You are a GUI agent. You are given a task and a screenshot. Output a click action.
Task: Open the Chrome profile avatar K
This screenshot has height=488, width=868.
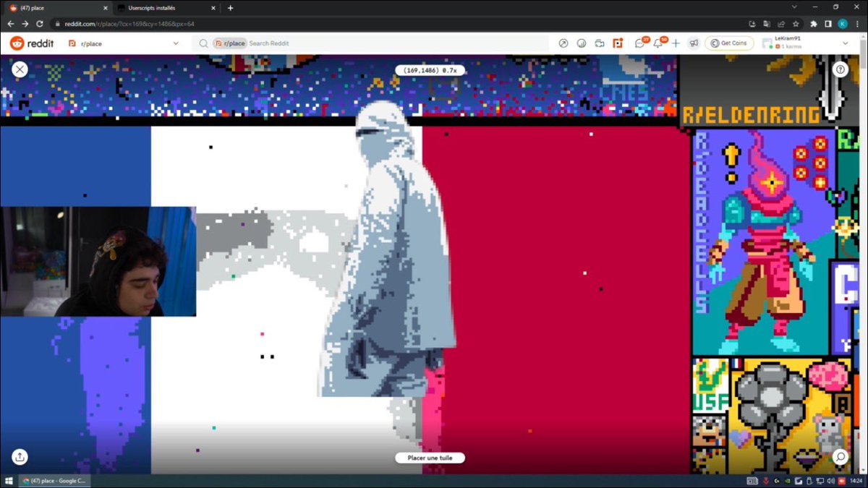tap(843, 24)
